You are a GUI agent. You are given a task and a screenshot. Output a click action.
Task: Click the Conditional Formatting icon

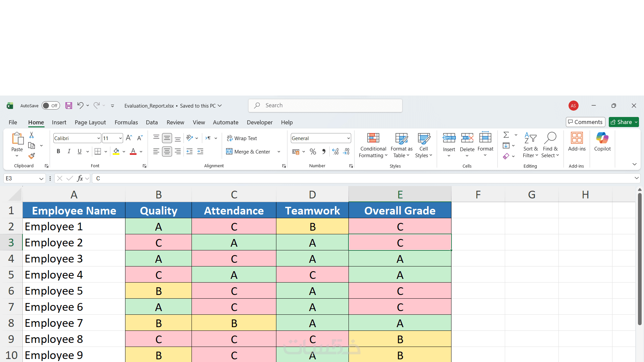[x=373, y=138]
